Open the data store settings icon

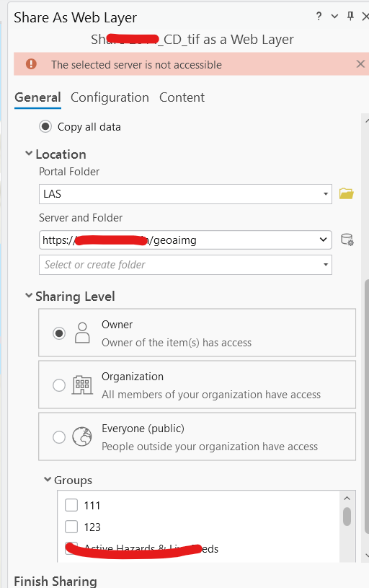point(347,240)
